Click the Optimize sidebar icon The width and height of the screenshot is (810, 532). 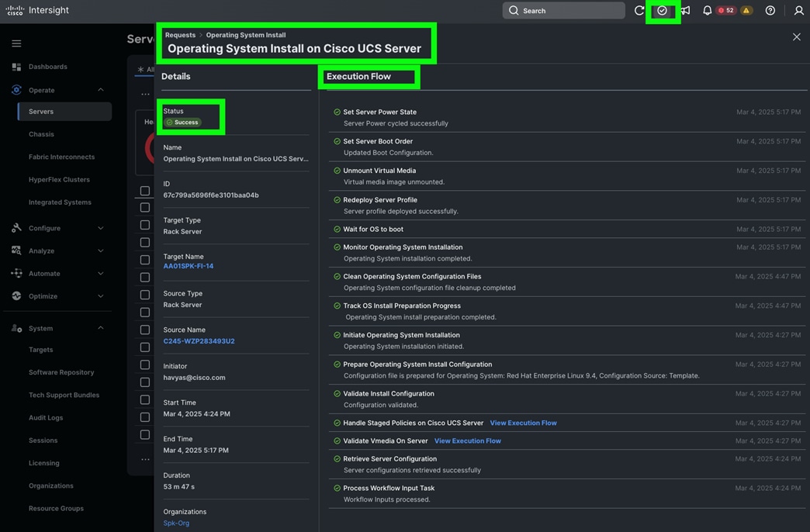(16, 296)
